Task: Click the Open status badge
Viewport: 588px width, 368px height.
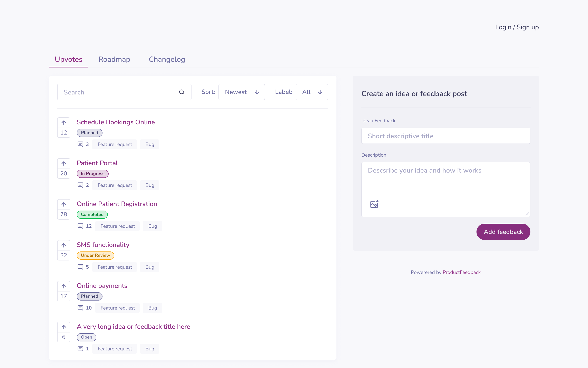Action: pyautogui.click(x=87, y=337)
